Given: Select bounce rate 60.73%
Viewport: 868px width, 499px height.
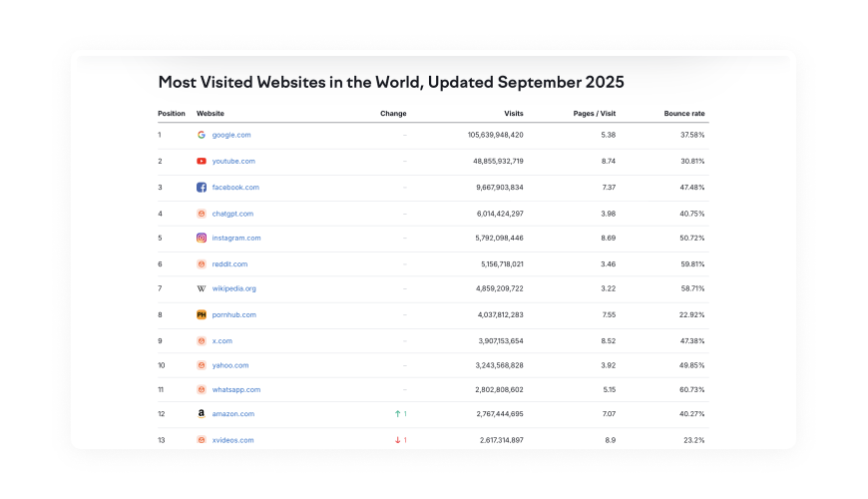Looking at the screenshot, I should (x=692, y=390).
